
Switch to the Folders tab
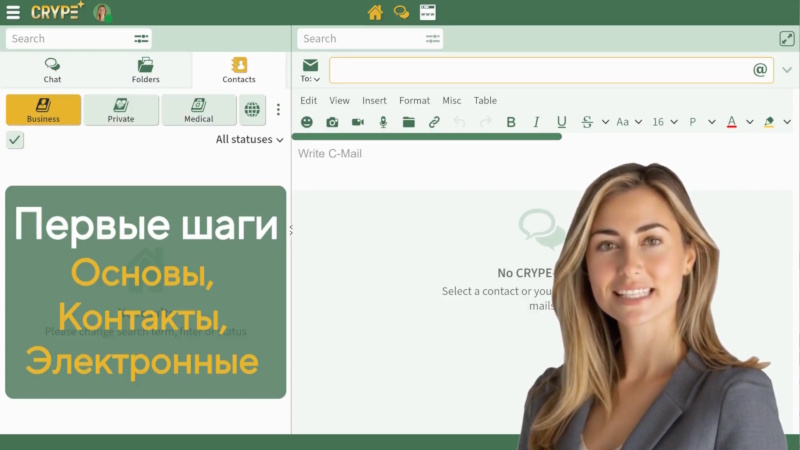[145, 70]
